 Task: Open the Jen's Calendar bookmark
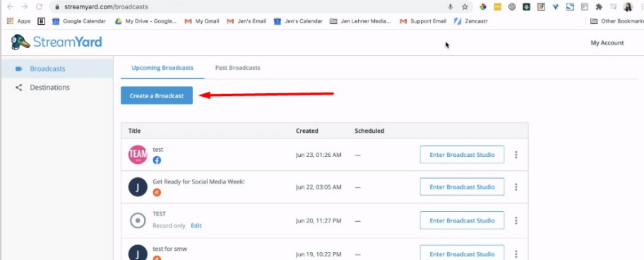coord(298,21)
